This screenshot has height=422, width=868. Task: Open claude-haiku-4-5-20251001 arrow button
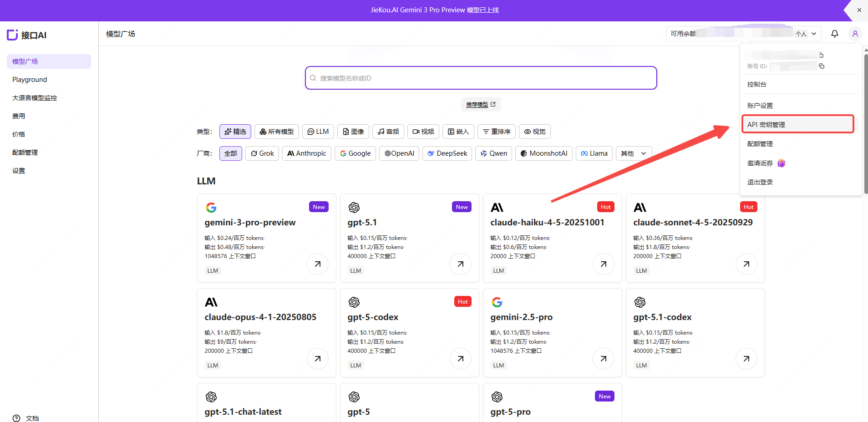(604, 264)
